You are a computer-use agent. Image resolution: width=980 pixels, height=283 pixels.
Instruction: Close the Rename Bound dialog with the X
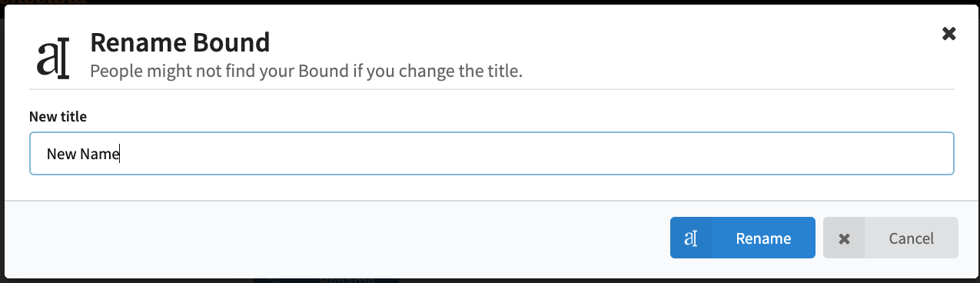click(949, 34)
